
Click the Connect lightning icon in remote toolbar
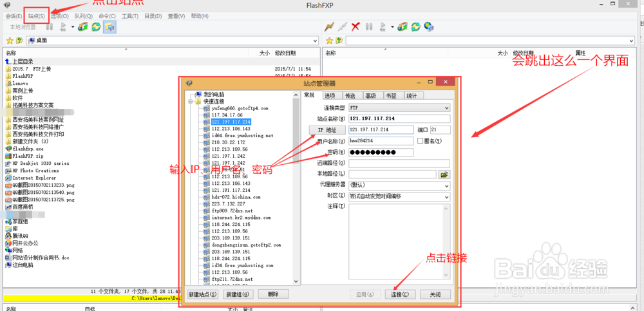329,27
